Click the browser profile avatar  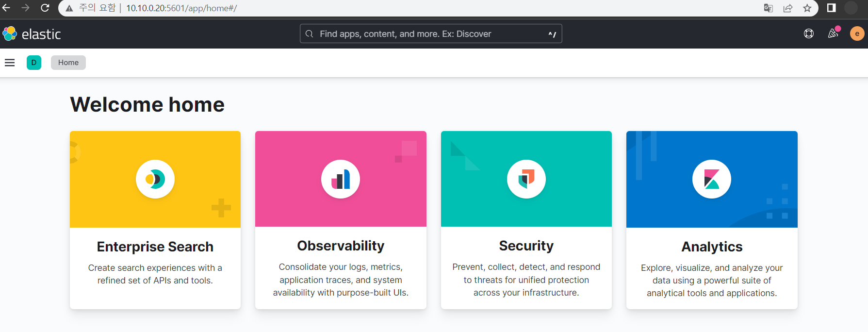(851, 8)
